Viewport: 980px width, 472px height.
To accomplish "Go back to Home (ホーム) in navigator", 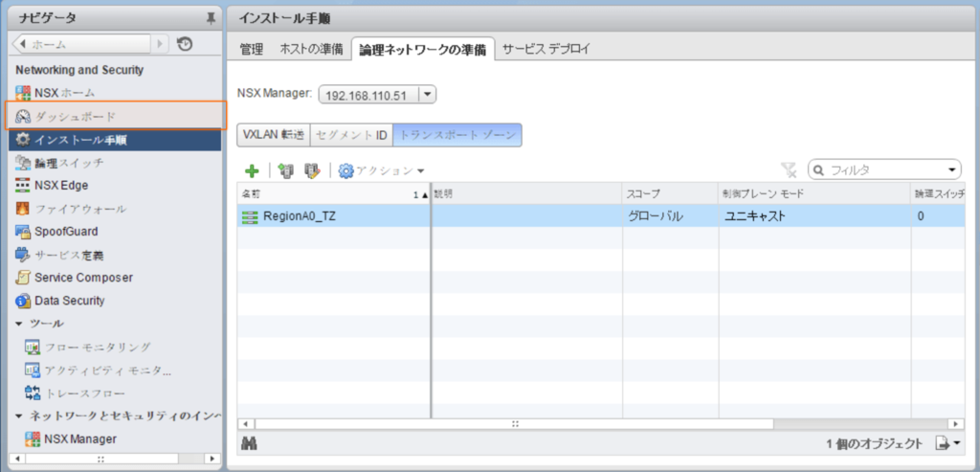I will click(x=82, y=44).
